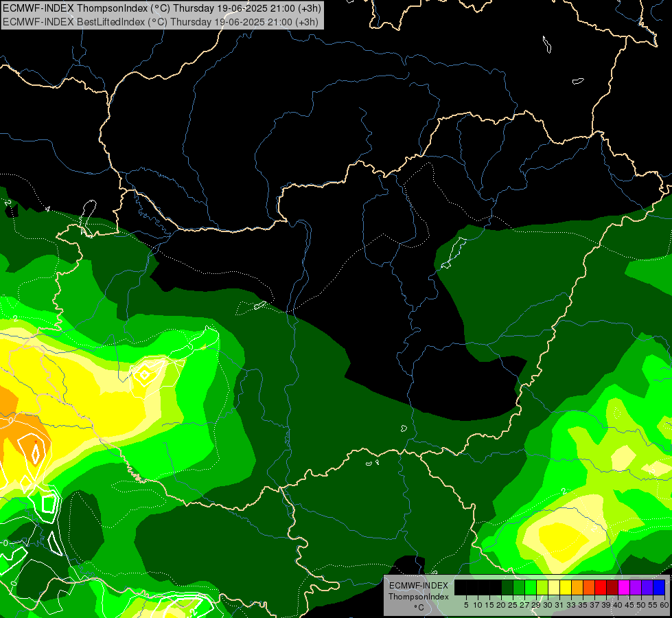
Task: Click the "50" tick label on legend
Action: pos(642,605)
